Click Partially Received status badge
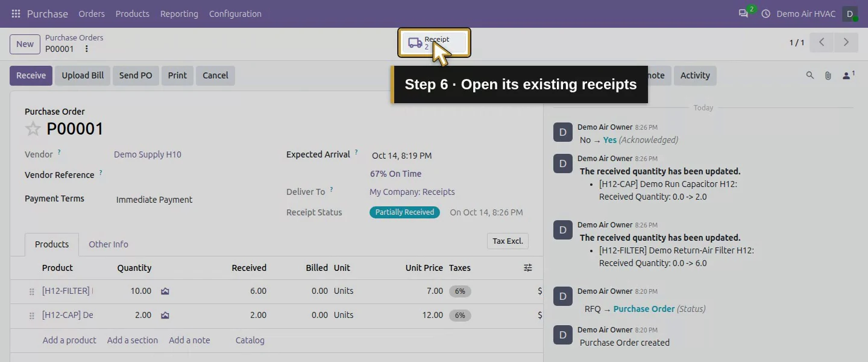868x362 pixels. point(404,212)
